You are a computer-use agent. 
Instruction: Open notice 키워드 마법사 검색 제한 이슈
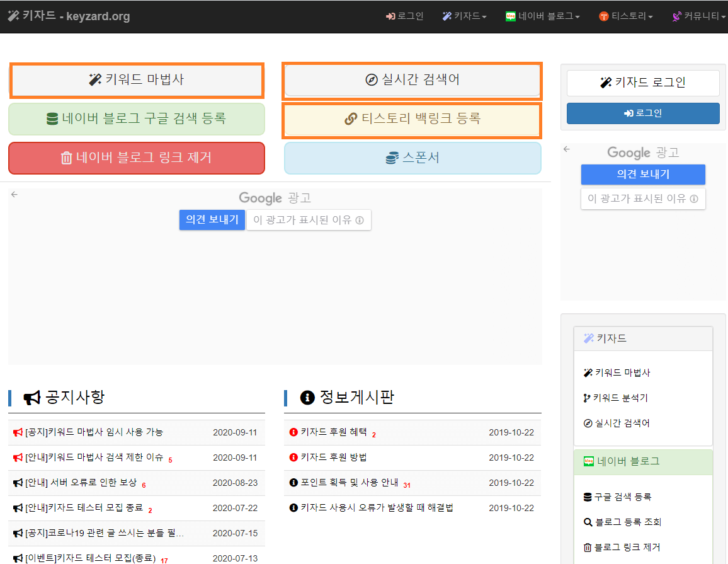click(94, 458)
